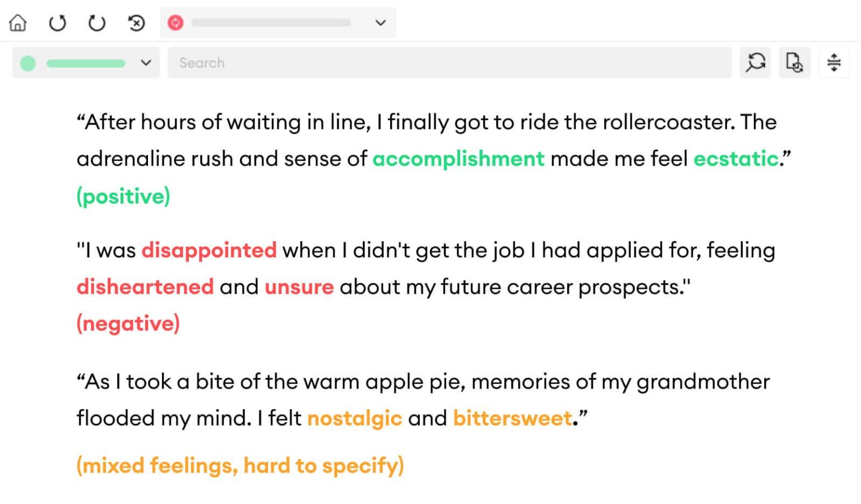
Task: Click the green status circle
Action: [x=28, y=63]
